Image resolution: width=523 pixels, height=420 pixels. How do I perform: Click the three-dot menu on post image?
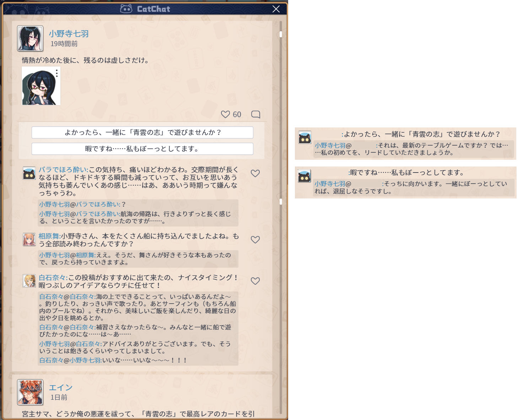(57, 73)
